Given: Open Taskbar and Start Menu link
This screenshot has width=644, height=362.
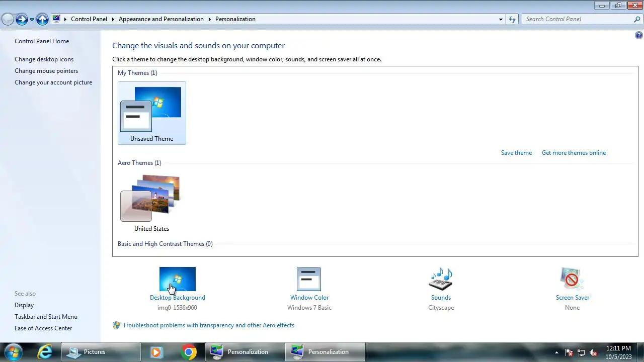Looking at the screenshot, I should (46, 317).
